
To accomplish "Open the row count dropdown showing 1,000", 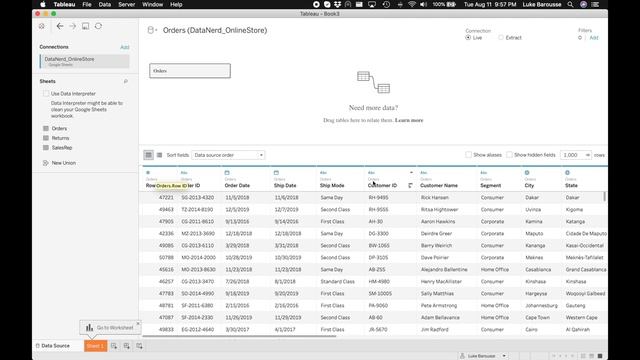I will (576, 155).
